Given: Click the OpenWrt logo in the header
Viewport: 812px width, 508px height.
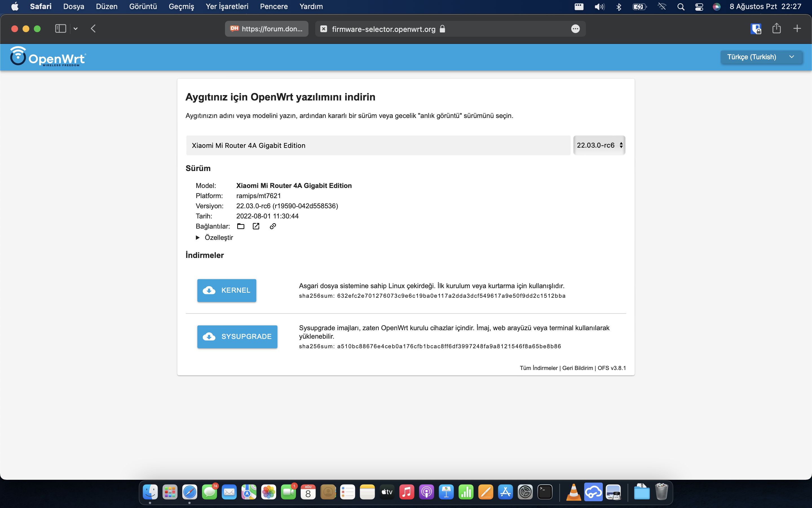Looking at the screenshot, I should click(x=48, y=57).
